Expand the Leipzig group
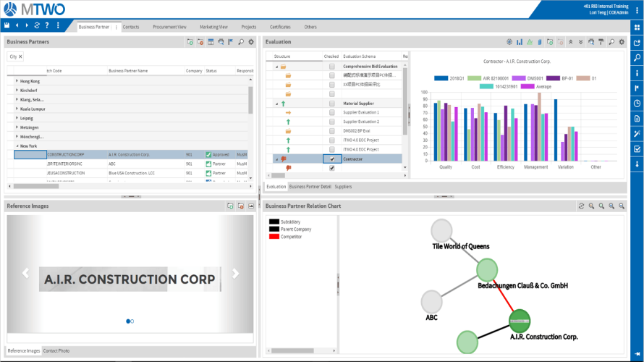Screen dimensions: 644x362 coord(17,118)
